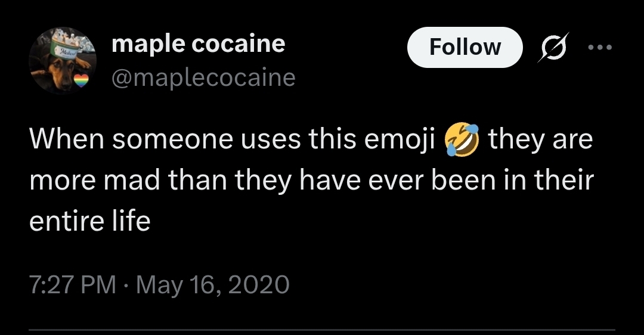Click the rainbow heart badge on avatar
The image size is (644, 335).
coord(82,79)
